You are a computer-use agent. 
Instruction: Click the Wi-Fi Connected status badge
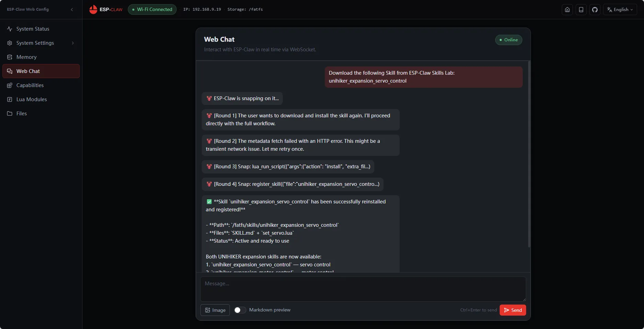[x=152, y=10]
